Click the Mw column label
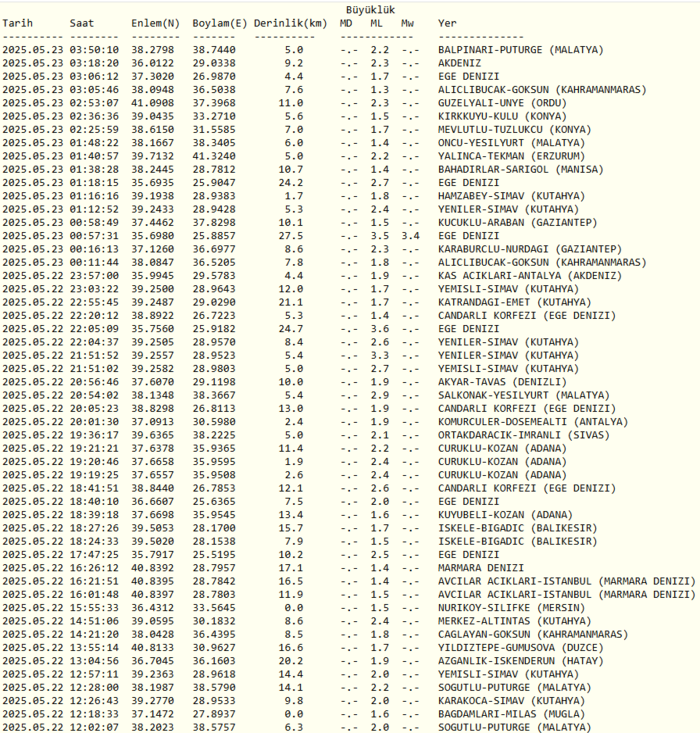This screenshot has height=733, width=700. [x=407, y=23]
